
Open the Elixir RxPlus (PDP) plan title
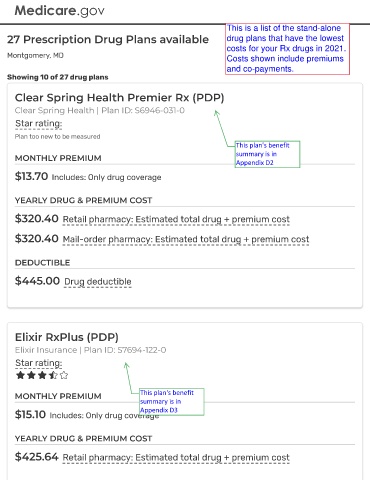pos(67,337)
